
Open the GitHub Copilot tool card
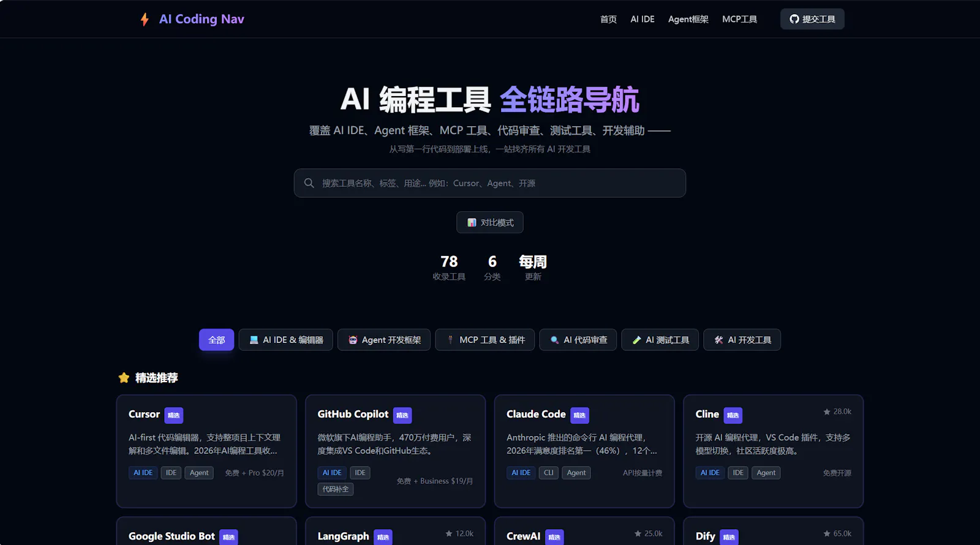(396, 451)
